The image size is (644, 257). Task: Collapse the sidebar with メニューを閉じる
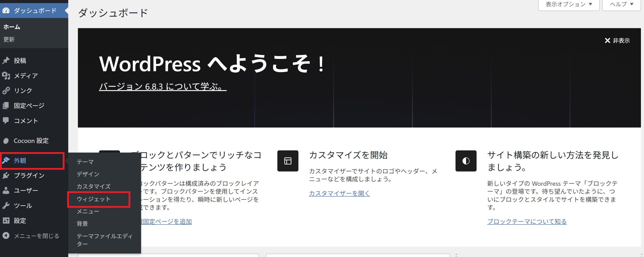pyautogui.click(x=36, y=236)
